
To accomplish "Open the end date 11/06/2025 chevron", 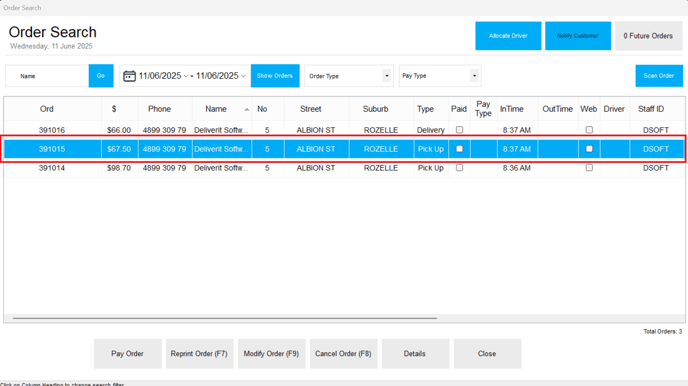I will [243, 76].
